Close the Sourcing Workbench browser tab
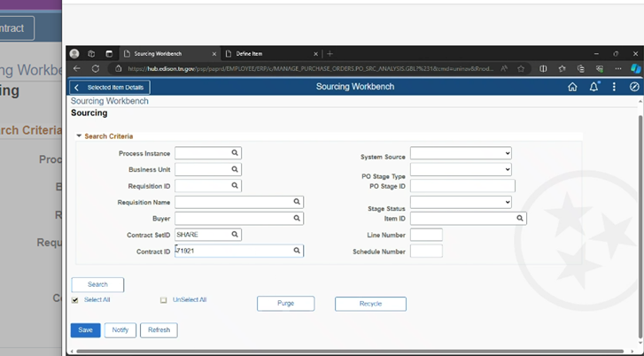This screenshot has width=644, height=356. click(214, 54)
